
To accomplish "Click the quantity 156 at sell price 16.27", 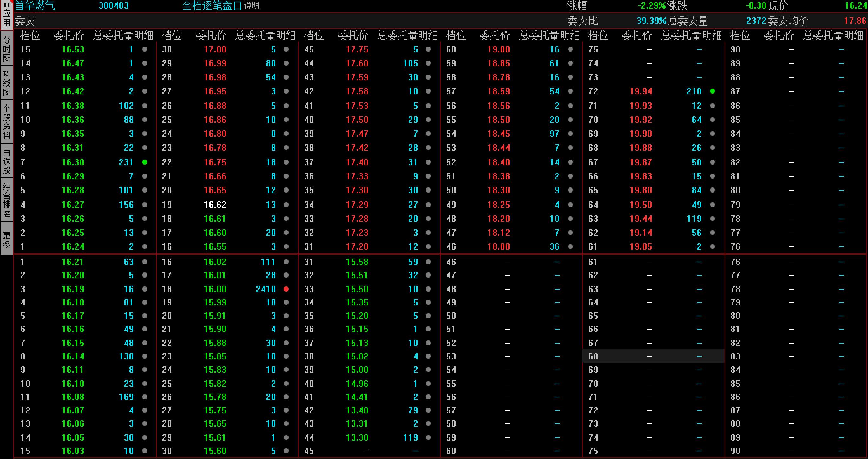I will (126, 205).
